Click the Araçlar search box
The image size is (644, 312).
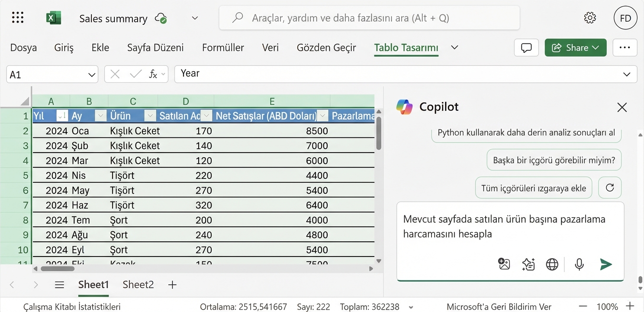(369, 18)
